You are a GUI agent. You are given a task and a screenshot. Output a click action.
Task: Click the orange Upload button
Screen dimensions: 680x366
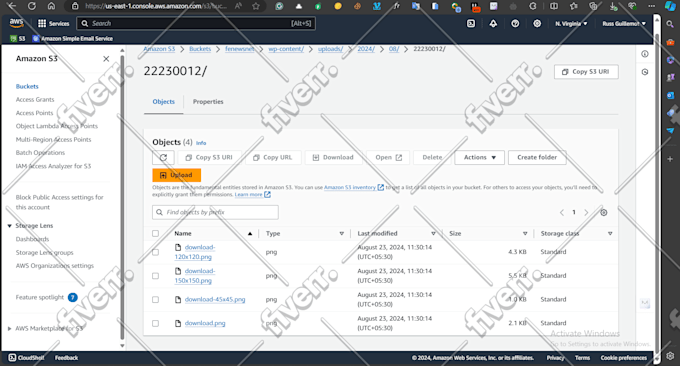(177, 175)
